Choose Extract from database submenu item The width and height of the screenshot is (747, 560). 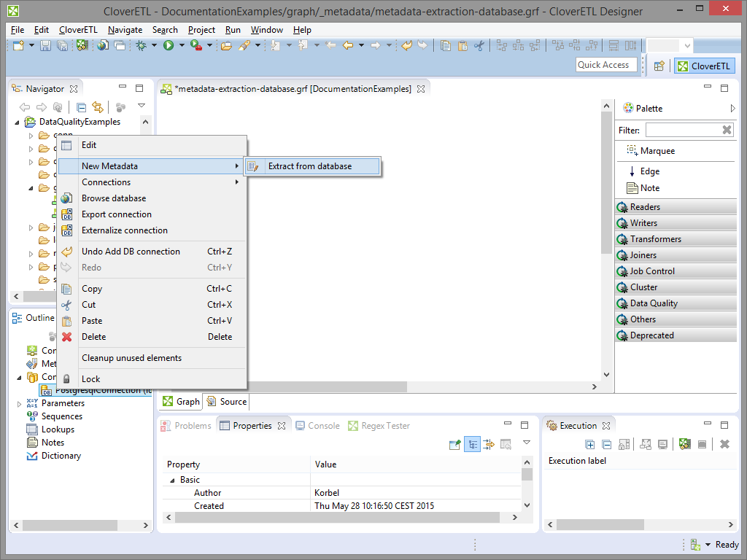pos(310,166)
